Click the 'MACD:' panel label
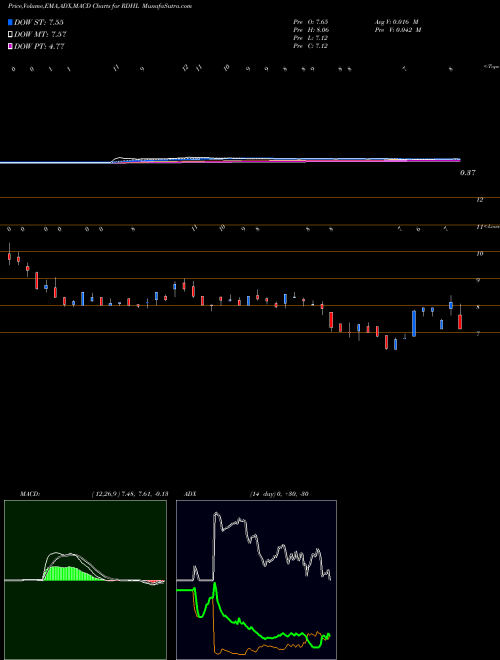 30,494
